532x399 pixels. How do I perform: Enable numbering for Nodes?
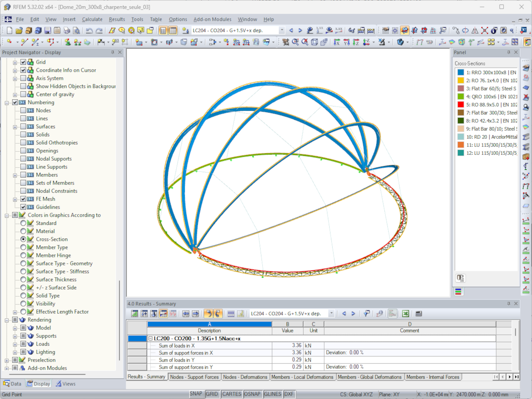pyautogui.click(x=23, y=110)
